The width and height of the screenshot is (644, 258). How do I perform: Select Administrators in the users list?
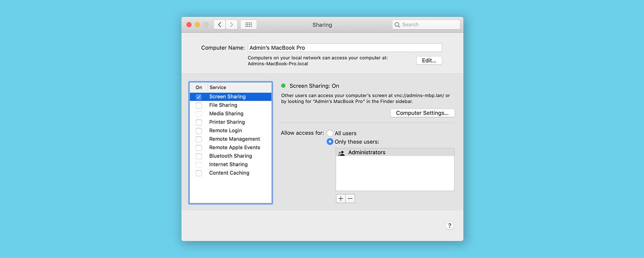395,153
